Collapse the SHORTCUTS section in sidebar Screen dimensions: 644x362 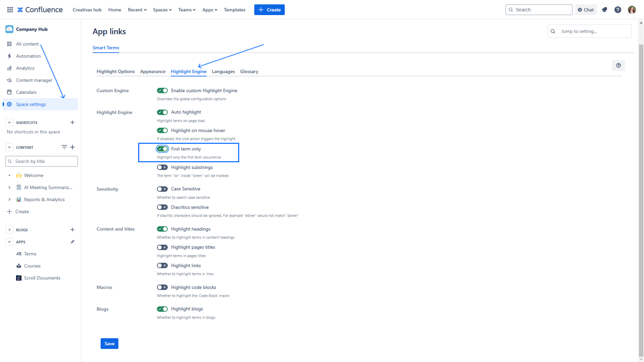(x=9, y=122)
